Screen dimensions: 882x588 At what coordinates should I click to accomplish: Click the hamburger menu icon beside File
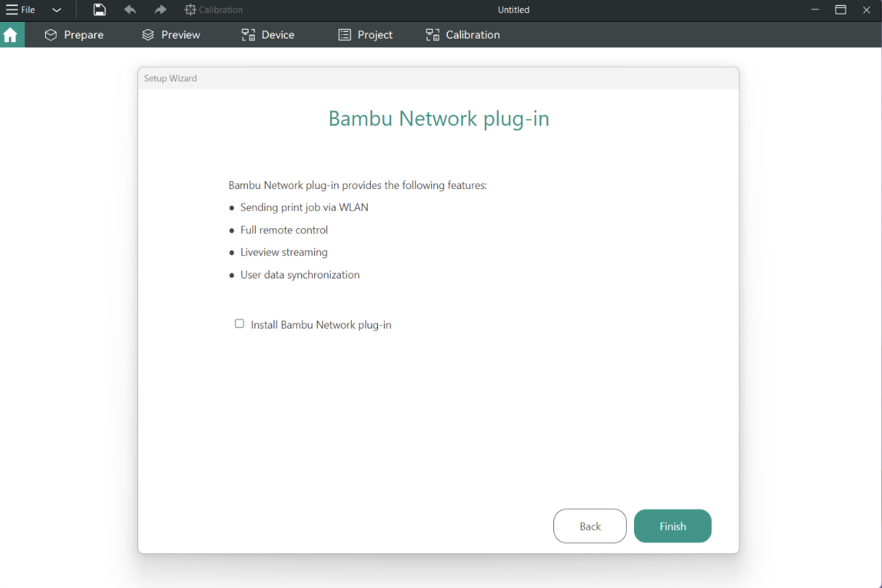pyautogui.click(x=10, y=9)
